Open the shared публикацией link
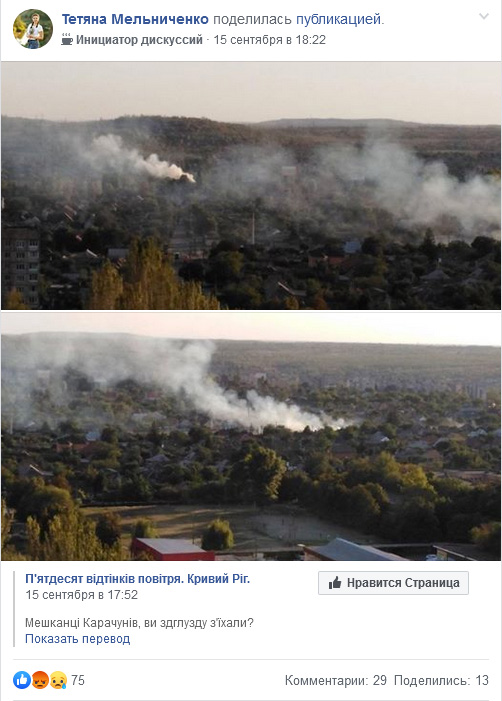 tap(338, 19)
